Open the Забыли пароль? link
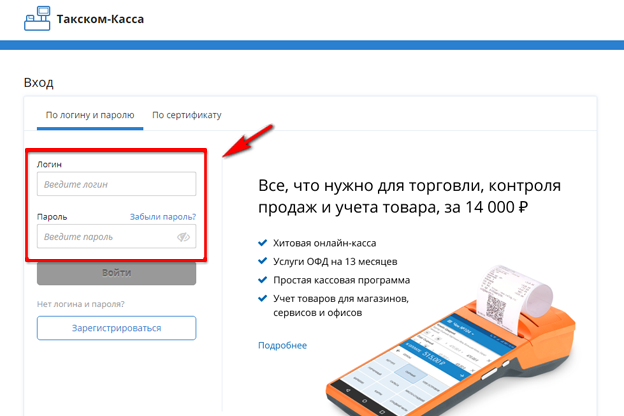624x416 pixels. pos(163,217)
